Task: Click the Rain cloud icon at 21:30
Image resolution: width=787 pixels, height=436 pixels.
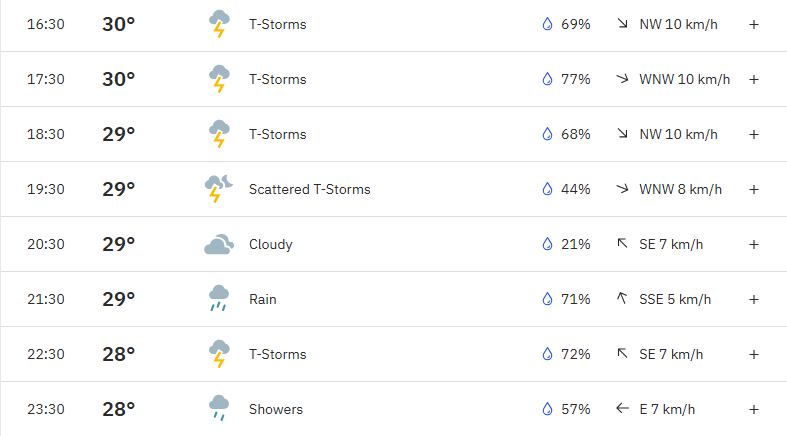Action: [x=219, y=299]
